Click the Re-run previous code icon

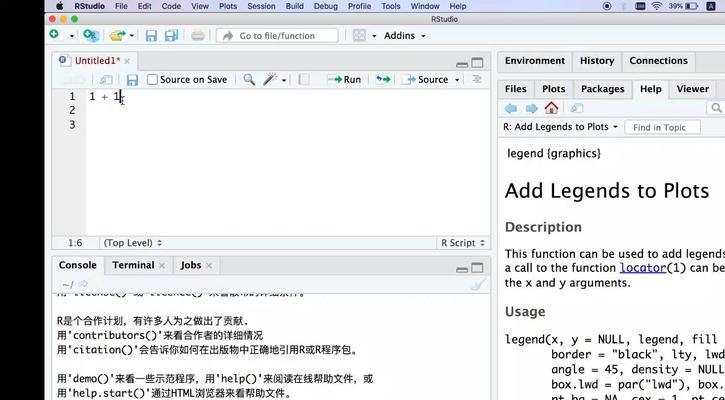383,79
